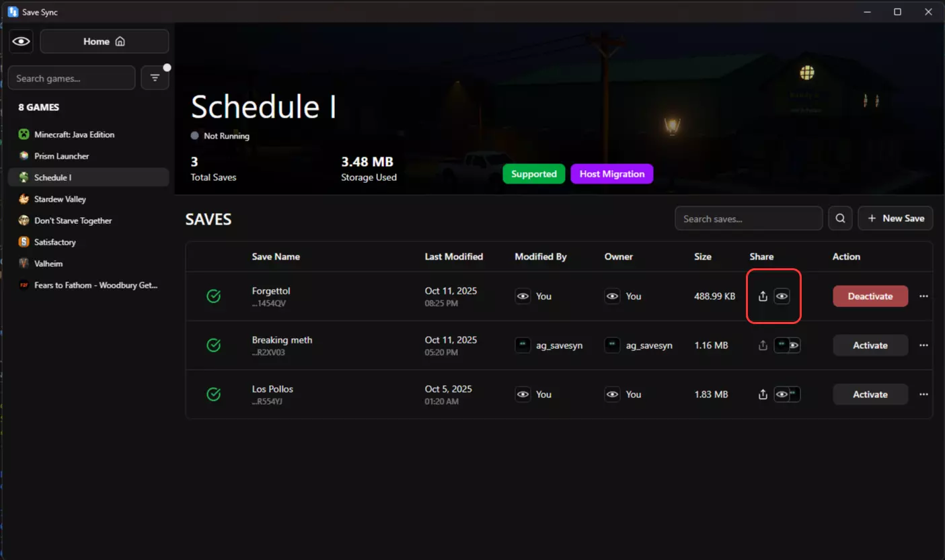Click the Owner column header
Viewport: 945px width, 560px height.
[x=619, y=257]
